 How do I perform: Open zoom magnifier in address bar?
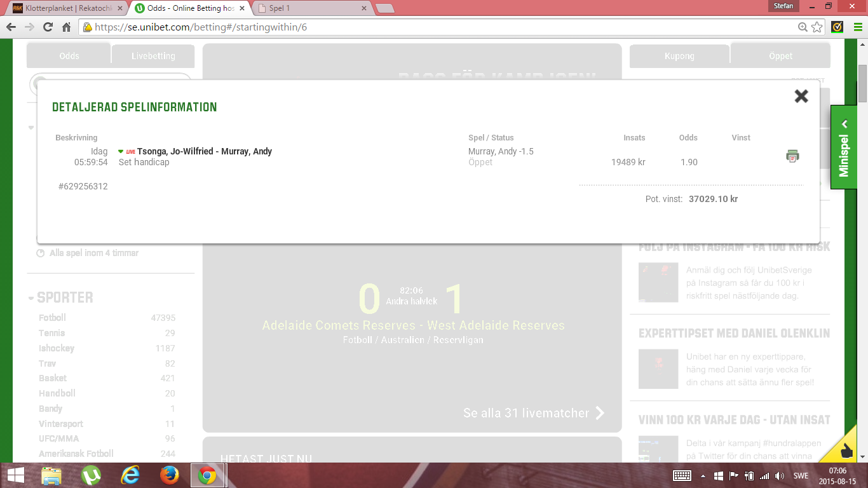tap(803, 27)
